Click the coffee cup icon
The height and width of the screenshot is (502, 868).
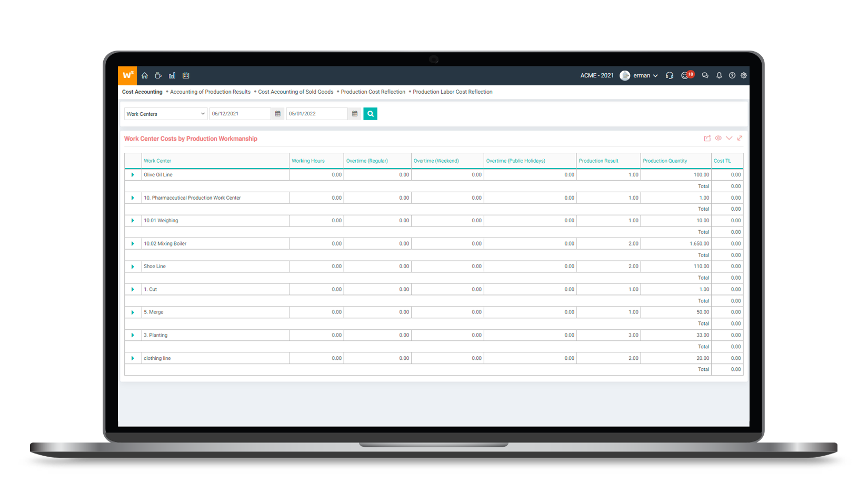158,75
